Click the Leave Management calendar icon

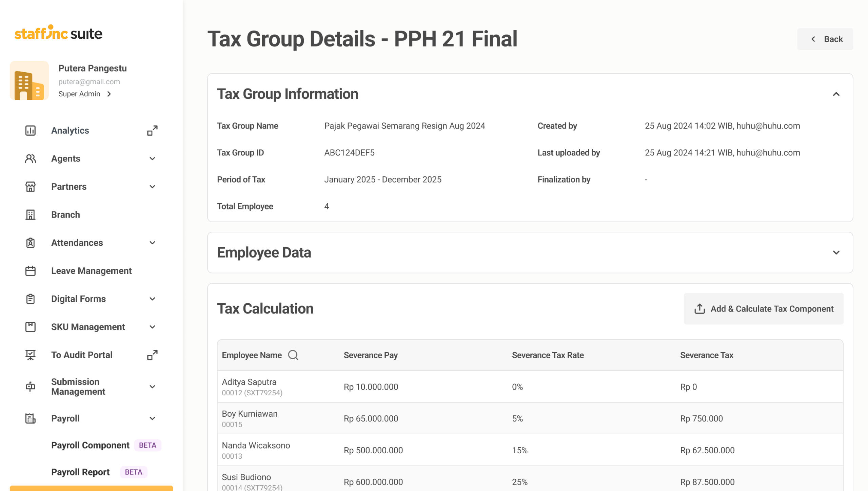click(31, 271)
